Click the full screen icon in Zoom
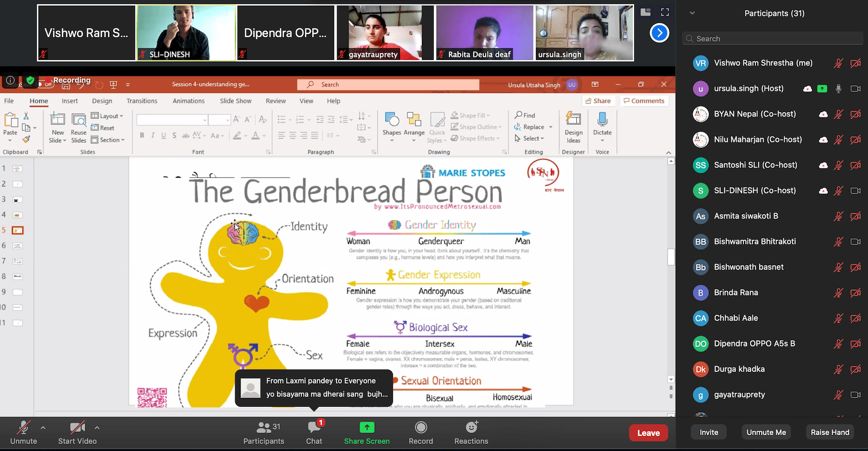The height and width of the screenshot is (451, 868). (x=665, y=12)
